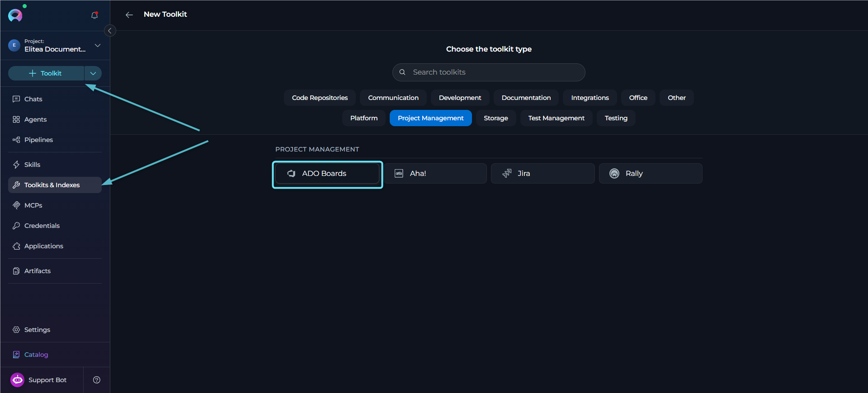
Task: Open the Support Bot avatar
Action: (17, 380)
